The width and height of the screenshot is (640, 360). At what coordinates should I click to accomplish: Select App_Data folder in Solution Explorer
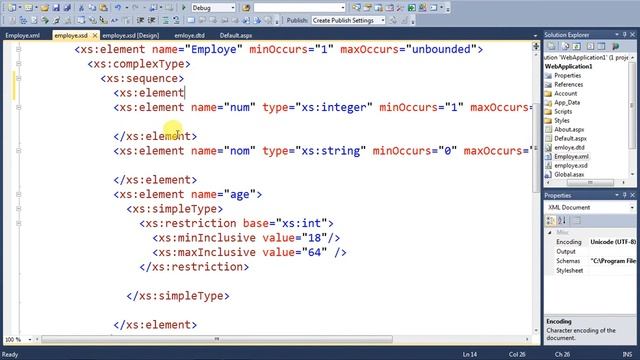click(x=567, y=102)
